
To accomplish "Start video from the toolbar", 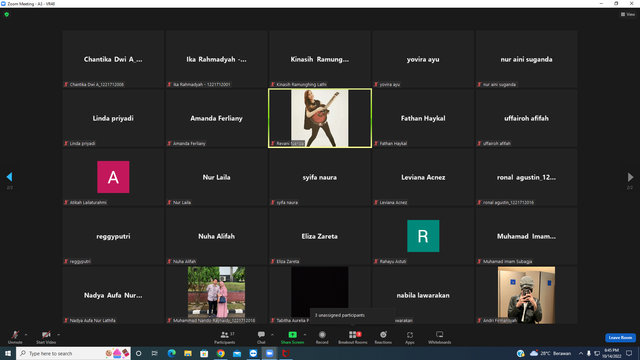I will 46,337.
